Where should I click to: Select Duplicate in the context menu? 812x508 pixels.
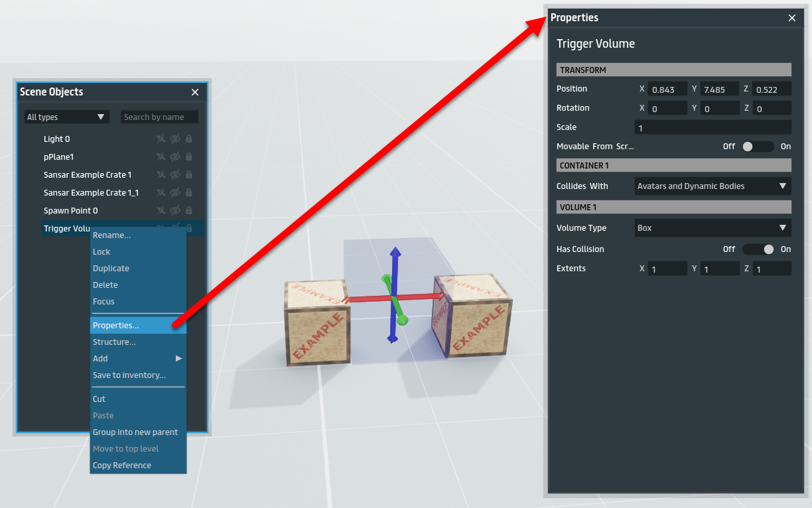[x=111, y=269]
